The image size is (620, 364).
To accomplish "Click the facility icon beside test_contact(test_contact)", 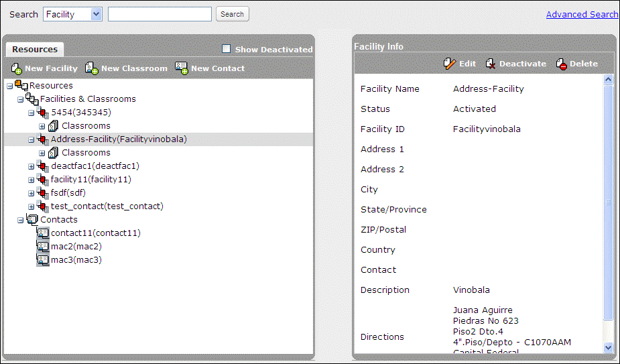I will pos(43,206).
